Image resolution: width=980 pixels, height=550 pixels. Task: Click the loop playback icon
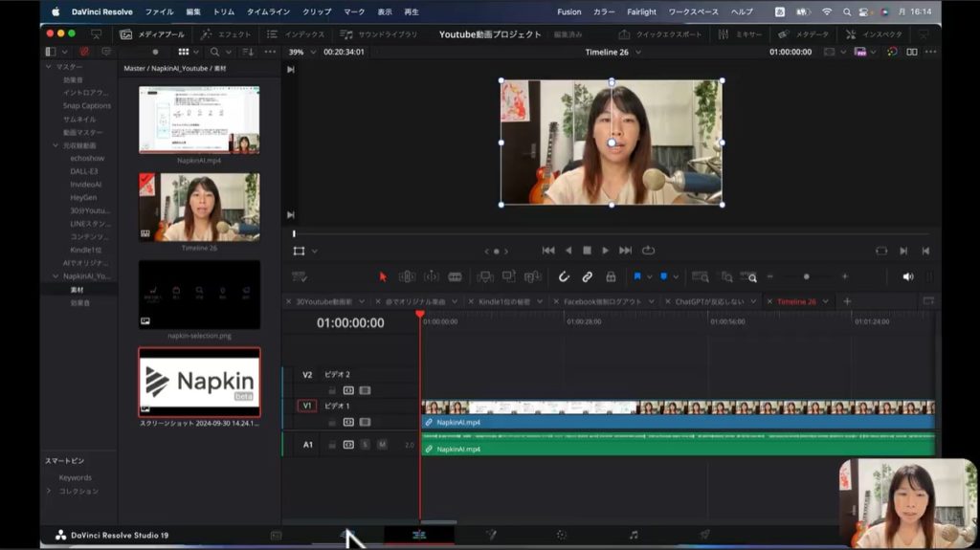click(x=649, y=251)
